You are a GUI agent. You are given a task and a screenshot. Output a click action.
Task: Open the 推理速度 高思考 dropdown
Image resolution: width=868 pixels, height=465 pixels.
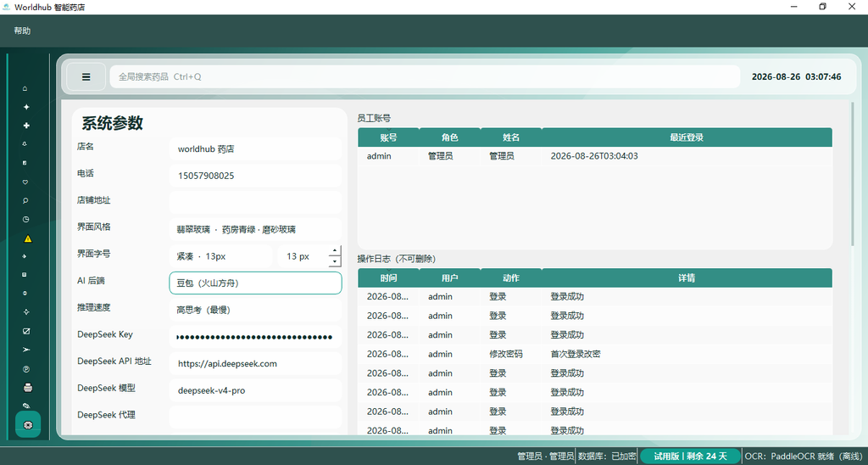(255, 310)
